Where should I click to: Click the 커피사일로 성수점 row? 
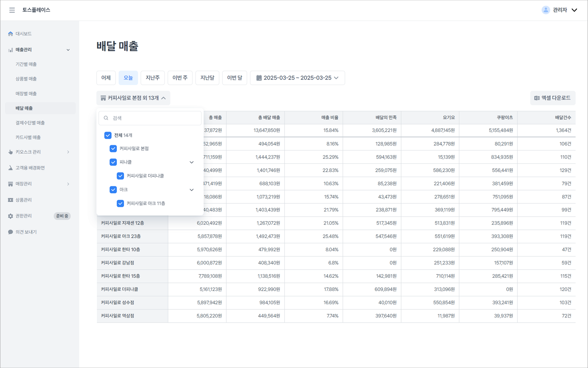(x=336, y=303)
